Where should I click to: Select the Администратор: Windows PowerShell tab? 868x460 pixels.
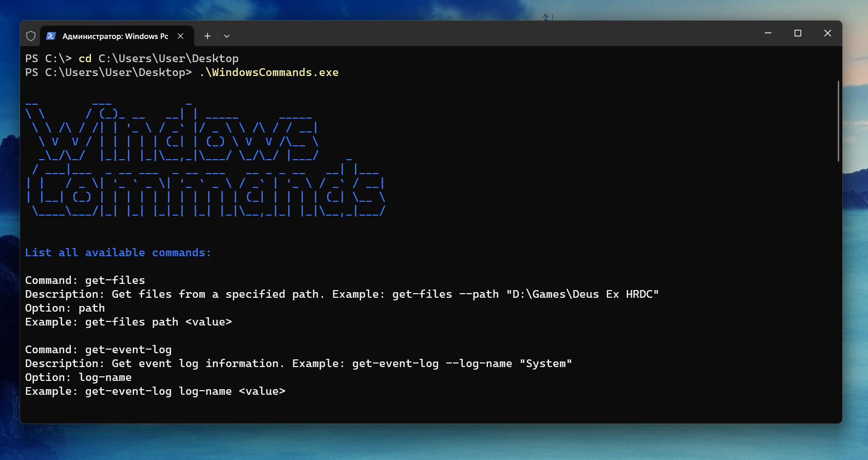117,36
